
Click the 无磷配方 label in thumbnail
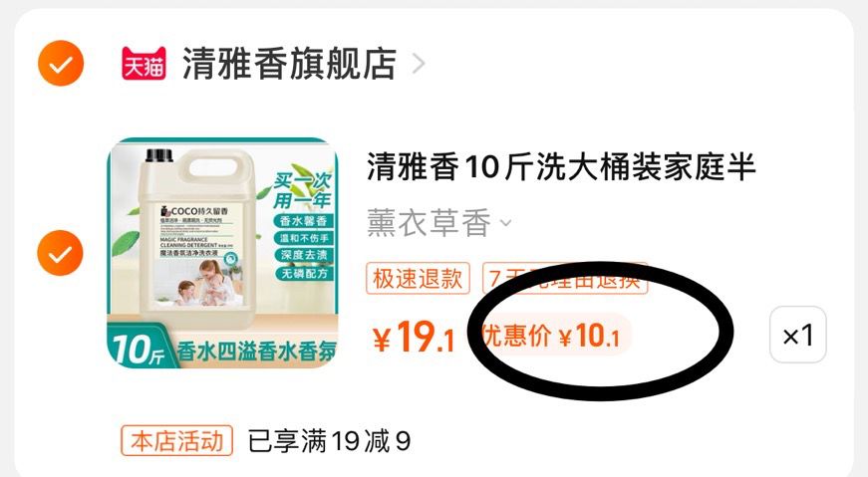pyautogui.click(x=303, y=273)
